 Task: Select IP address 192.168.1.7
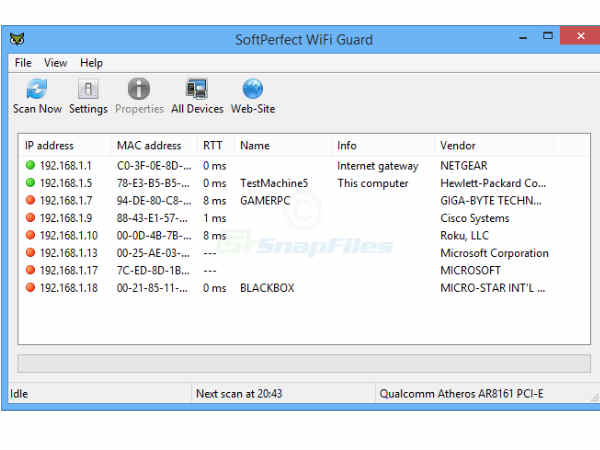66,200
